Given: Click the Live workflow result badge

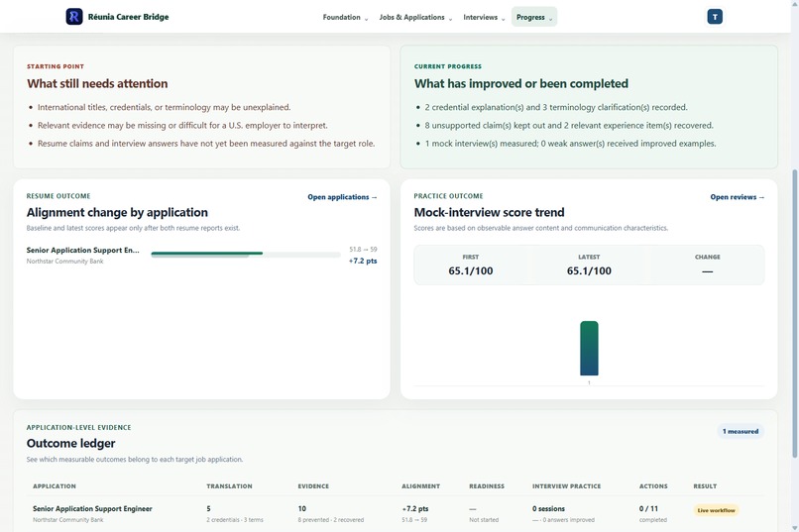Looking at the screenshot, I should click(716, 510).
